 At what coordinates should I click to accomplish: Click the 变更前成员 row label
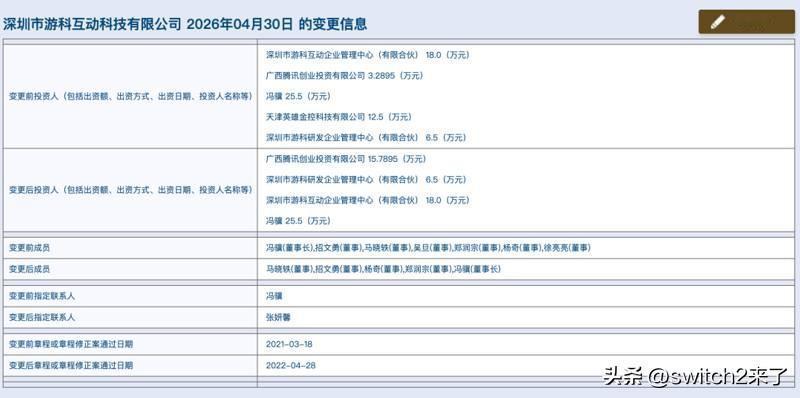pyautogui.click(x=29, y=247)
